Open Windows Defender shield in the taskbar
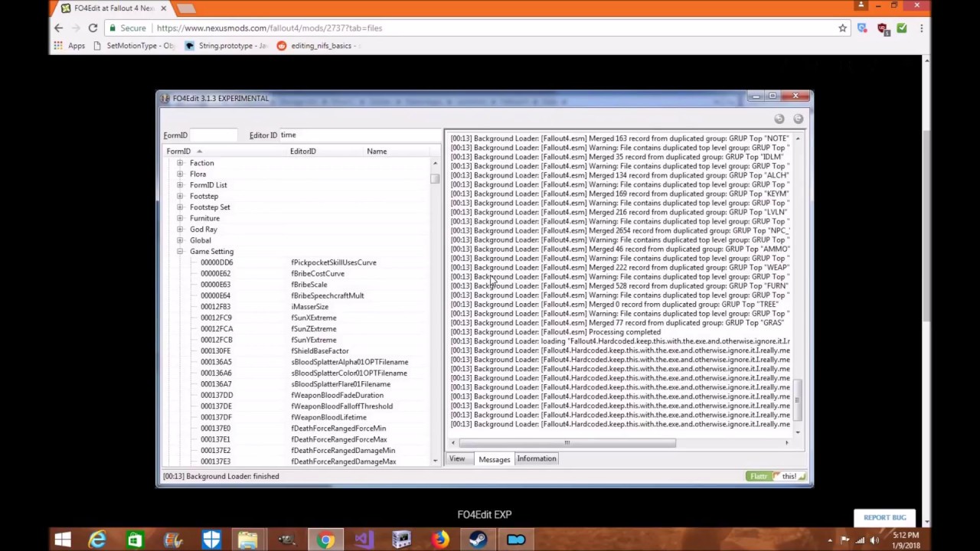The height and width of the screenshot is (551, 980). tap(211, 540)
